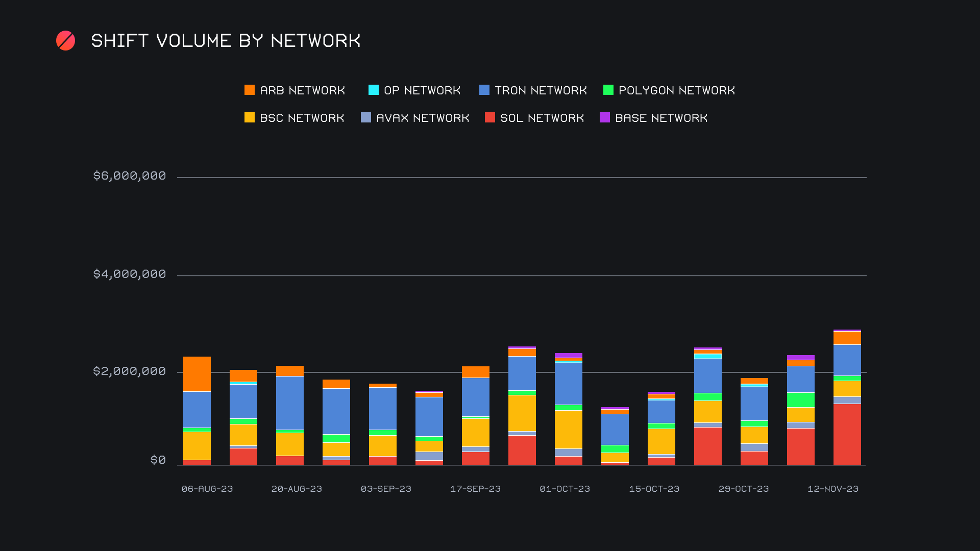
Task: Toggle the SOL NETWORK legend label
Action: (542, 118)
